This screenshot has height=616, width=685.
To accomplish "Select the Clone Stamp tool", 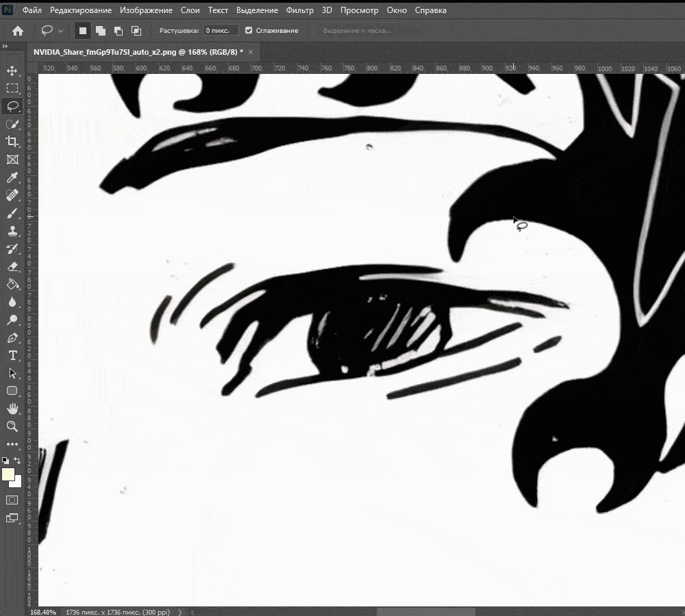I will tap(12, 231).
